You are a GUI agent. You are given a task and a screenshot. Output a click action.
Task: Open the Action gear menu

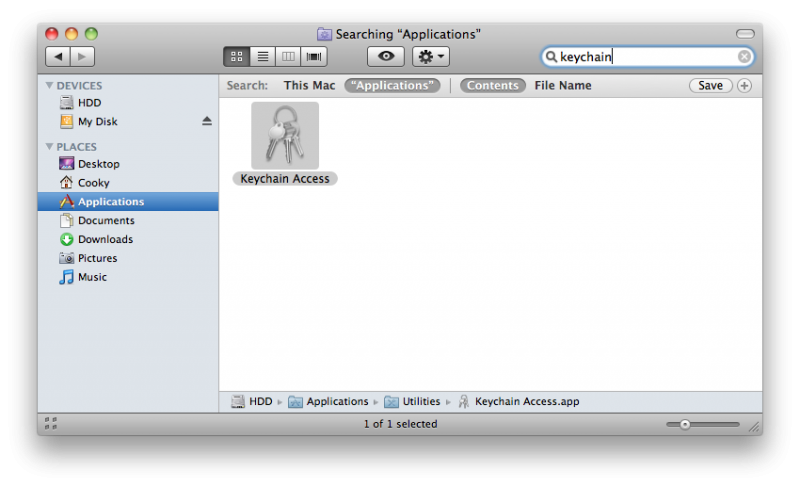point(431,57)
